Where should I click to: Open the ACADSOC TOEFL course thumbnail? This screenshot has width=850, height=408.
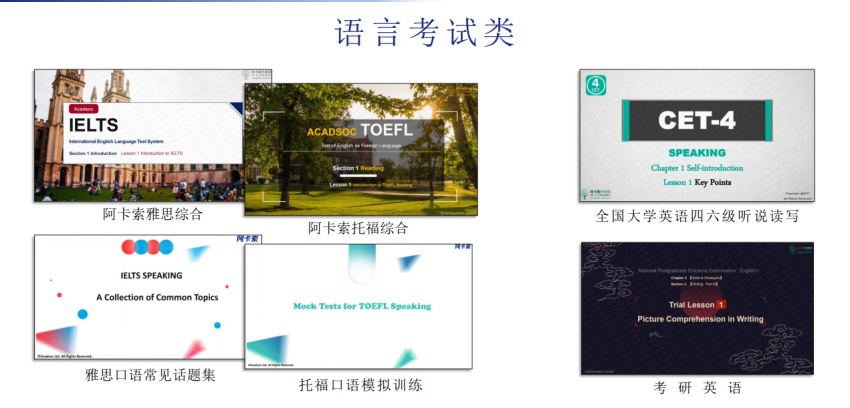(x=361, y=150)
